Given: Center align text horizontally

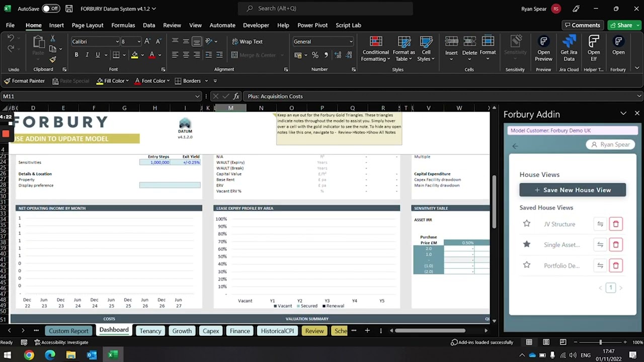Looking at the screenshot, I should coord(186,55).
